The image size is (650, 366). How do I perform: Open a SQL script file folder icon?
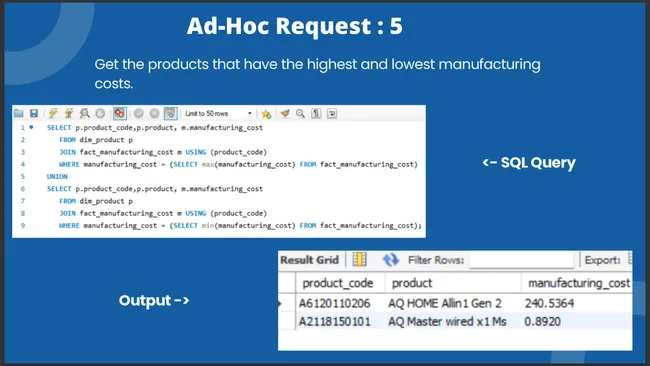(x=19, y=113)
